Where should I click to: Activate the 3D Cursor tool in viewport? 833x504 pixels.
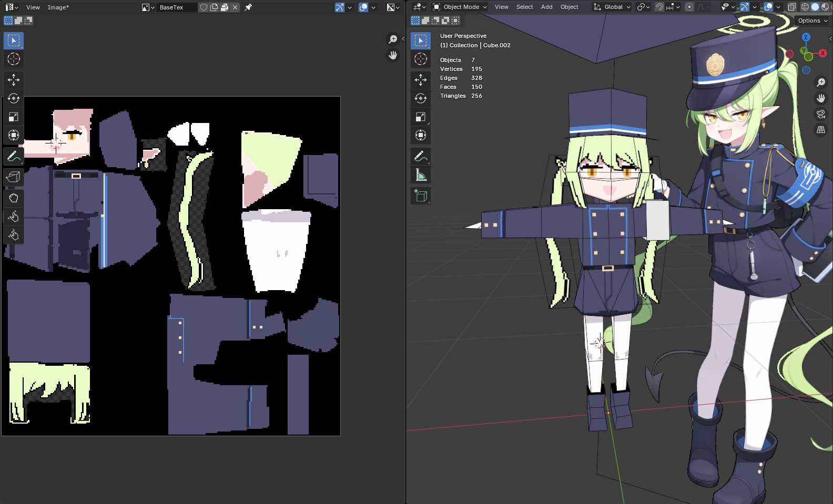421,59
